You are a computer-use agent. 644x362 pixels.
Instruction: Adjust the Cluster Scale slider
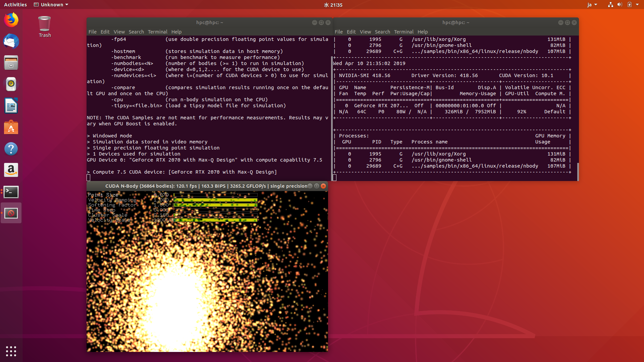[x=215, y=215]
